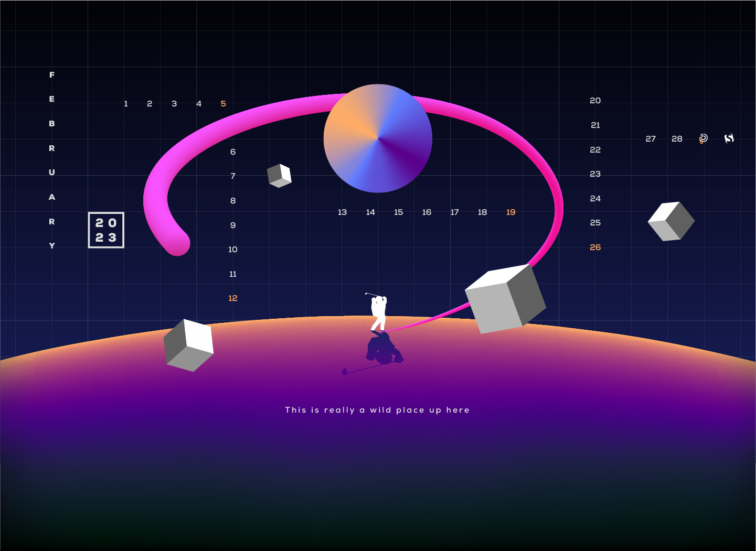The width and height of the screenshot is (756, 551).
Task: Select date 19 in orange
Action: tap(510, 212)
